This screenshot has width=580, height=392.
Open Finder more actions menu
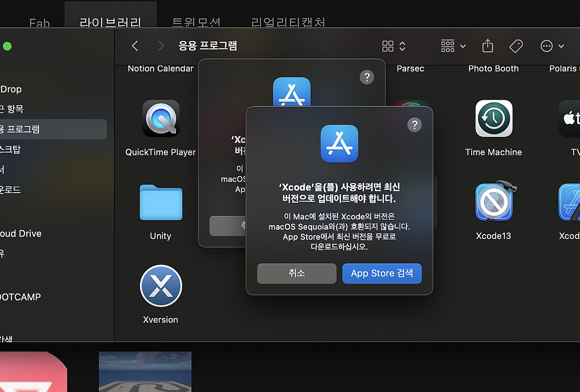[x=552, y=46]
